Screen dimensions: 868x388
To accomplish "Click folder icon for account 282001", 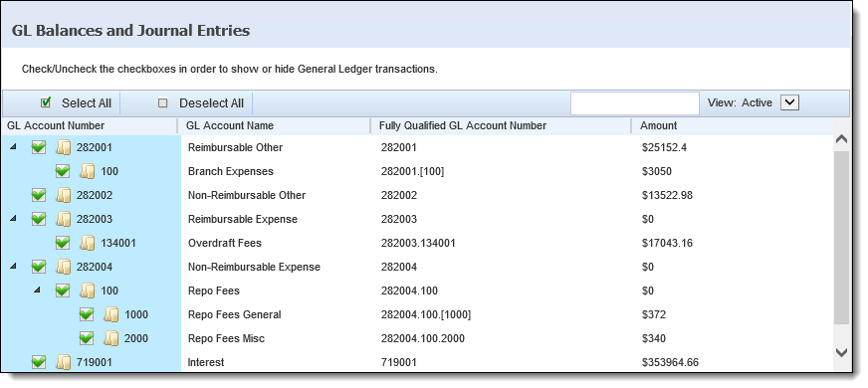I will pyautogui.click(x=64, y=148).
